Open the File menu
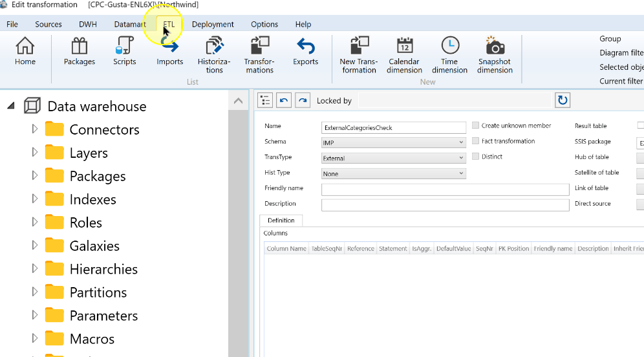The height and width of the screenshot is (357, 644). (x=12, y=24)
